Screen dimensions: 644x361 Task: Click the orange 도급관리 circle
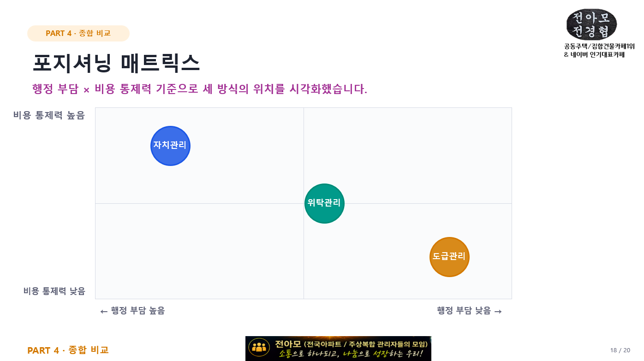(449, 257)
